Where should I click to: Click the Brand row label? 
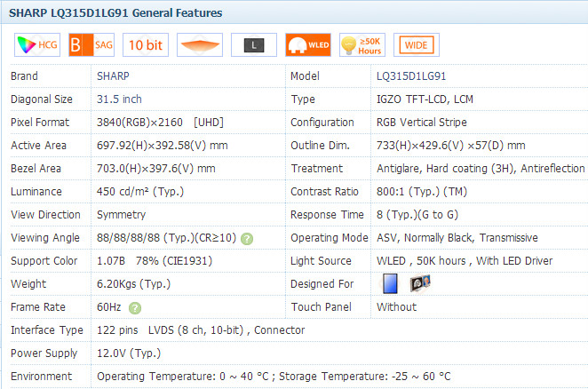pyautogui.click(x=24, y=76)
